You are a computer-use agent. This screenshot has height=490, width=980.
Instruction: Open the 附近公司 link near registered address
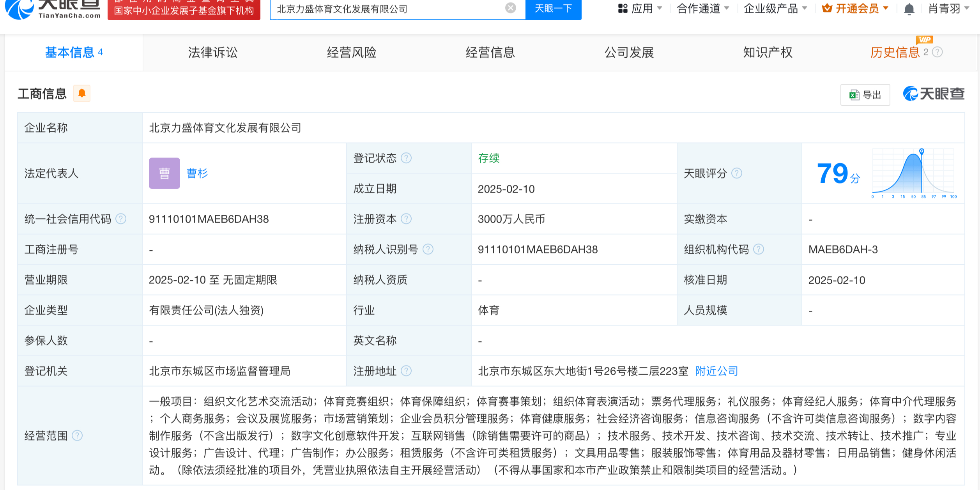pyautogui.click(x=716, y=371)
